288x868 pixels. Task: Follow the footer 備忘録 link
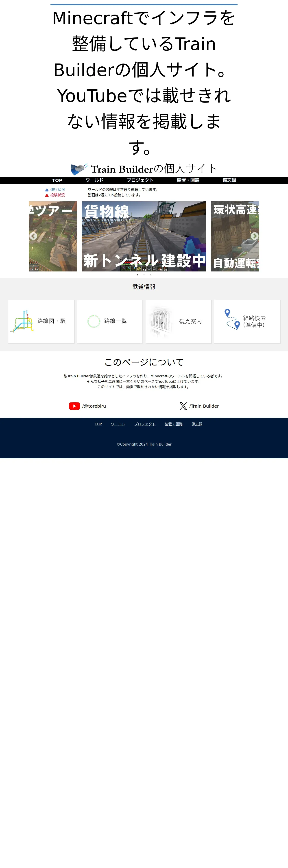tap(197, 424)
